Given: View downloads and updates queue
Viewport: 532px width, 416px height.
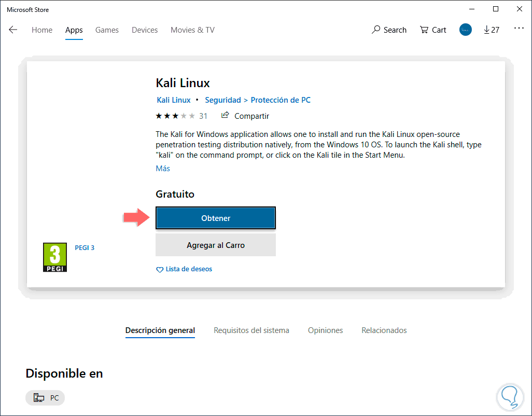Looking at the screenshot, I should (x=491, y=30).
